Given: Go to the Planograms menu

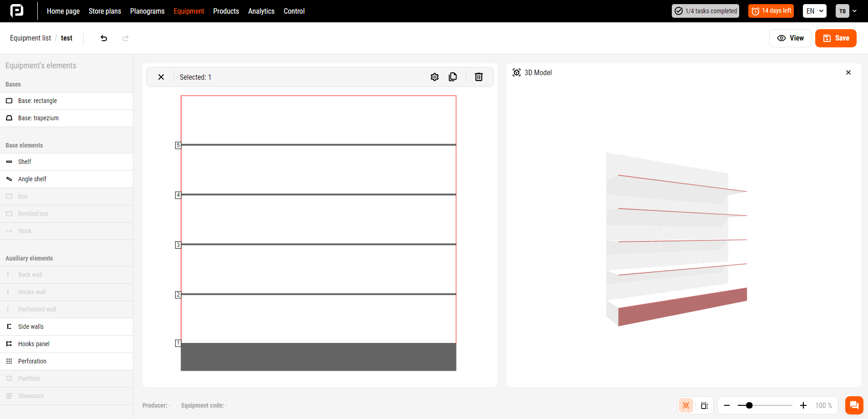Looking at the screenshot, I should pos(147,11).
